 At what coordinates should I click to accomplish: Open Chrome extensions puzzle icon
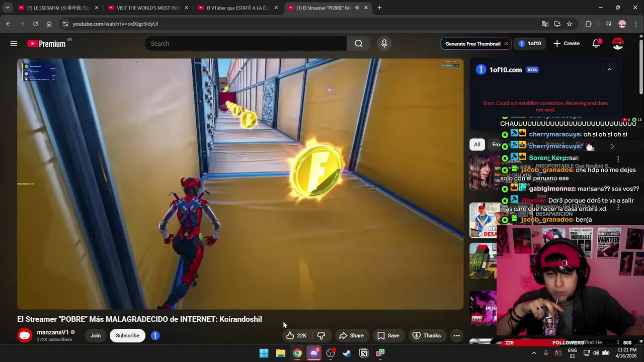coord(588,24)
